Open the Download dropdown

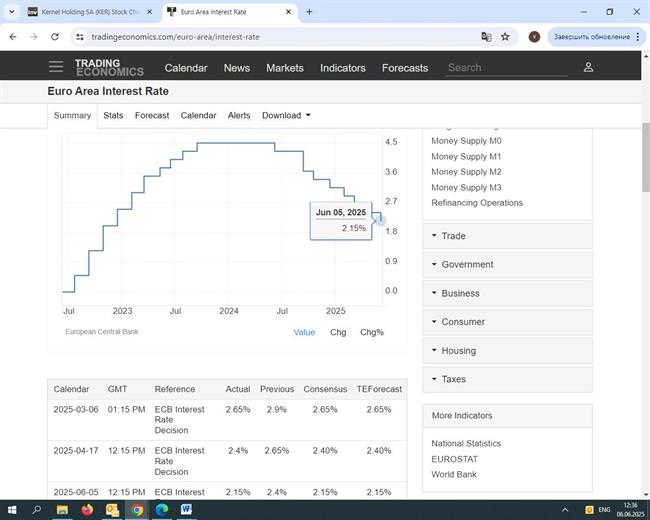(286, 115)
